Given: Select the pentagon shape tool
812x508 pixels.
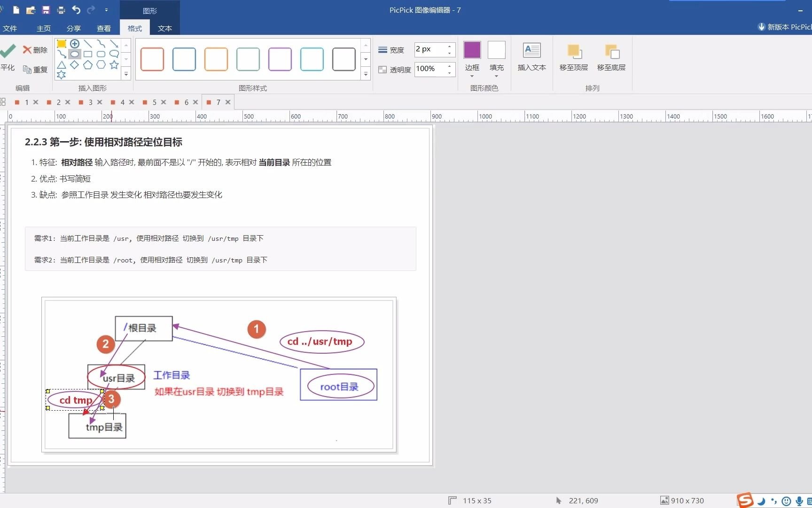Looking at the screenshot, I should pos(87,64).
